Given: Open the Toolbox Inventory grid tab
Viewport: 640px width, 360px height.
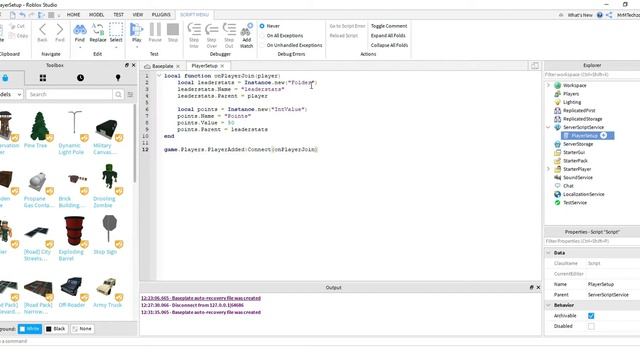Looking at the screenshot, I should click(42, 78).
